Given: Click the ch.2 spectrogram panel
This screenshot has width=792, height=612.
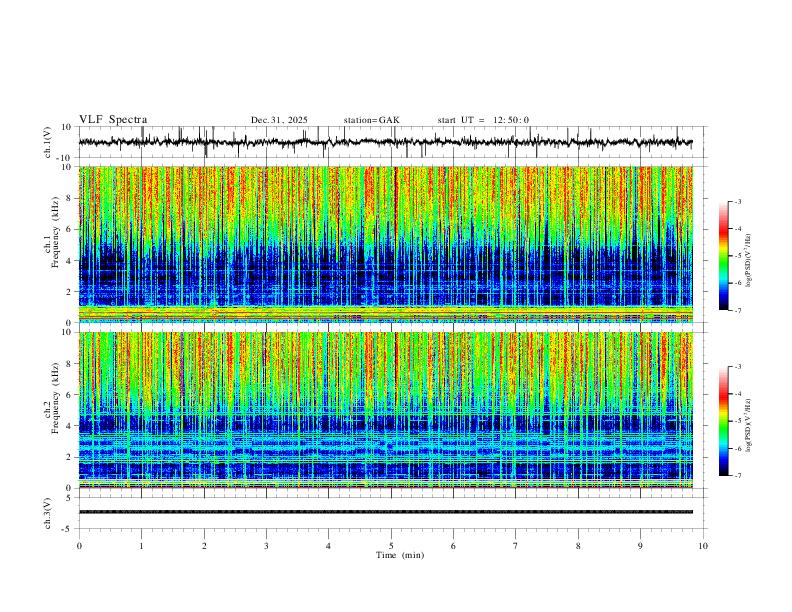Looking at the screenshot, I should click(385, 410).
